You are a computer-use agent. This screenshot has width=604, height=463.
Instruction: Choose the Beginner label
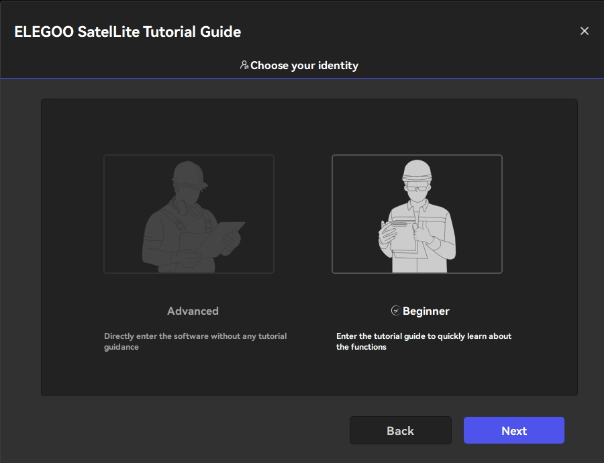tap(426, 311)
